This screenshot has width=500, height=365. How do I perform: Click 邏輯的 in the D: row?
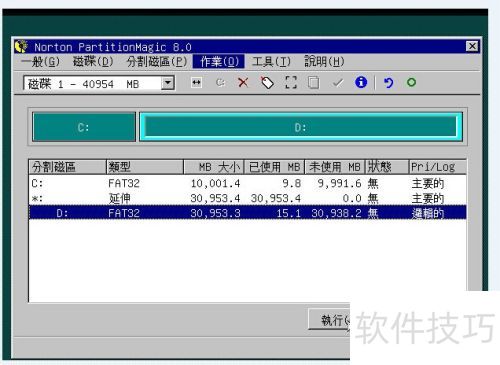(x=428, y=213)
